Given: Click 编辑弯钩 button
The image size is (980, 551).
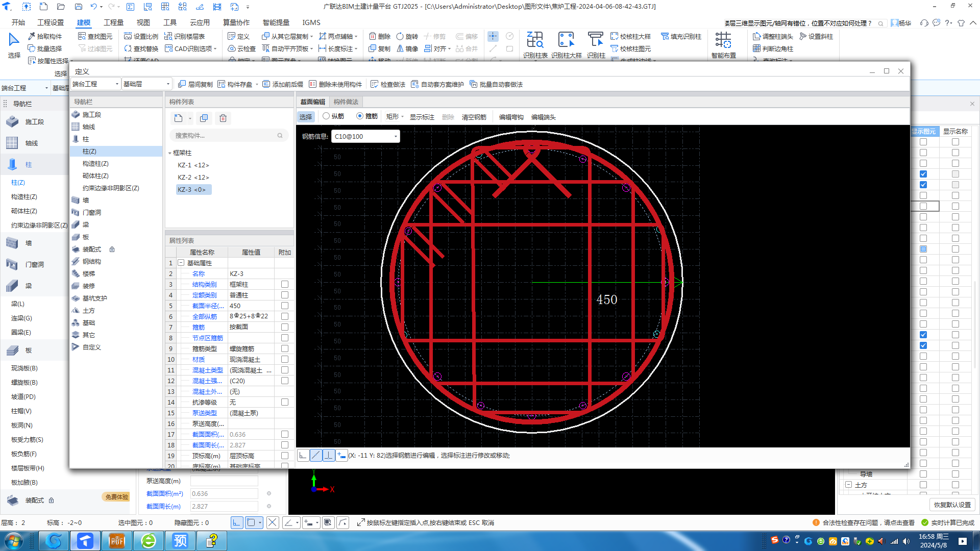Looking at the screenshot, I should point(511,117).
